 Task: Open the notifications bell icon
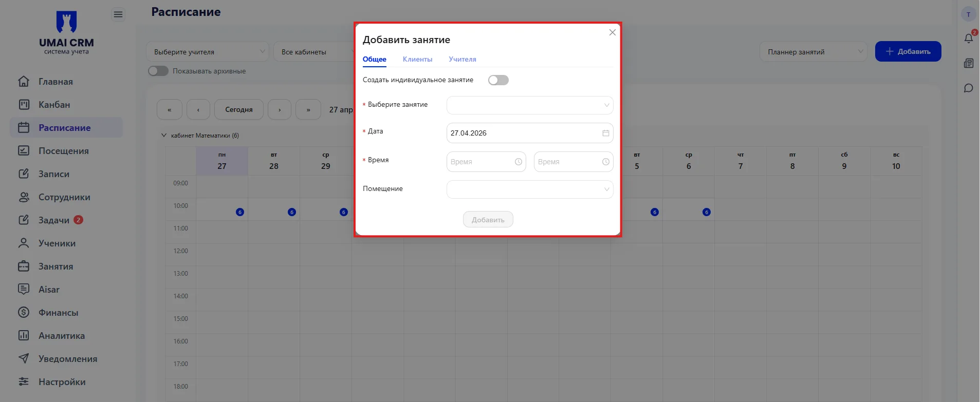[969, 39]
